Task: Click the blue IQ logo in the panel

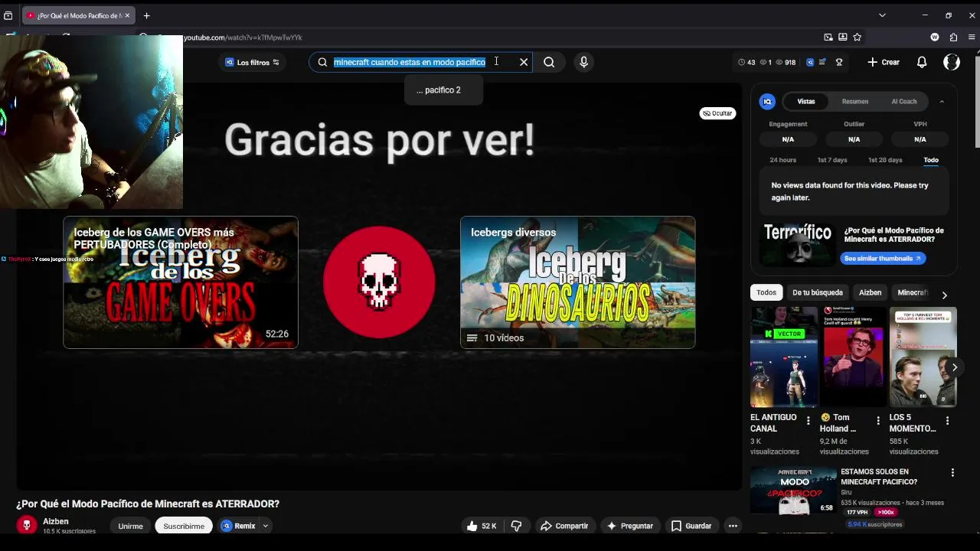Action: [767, 101]
